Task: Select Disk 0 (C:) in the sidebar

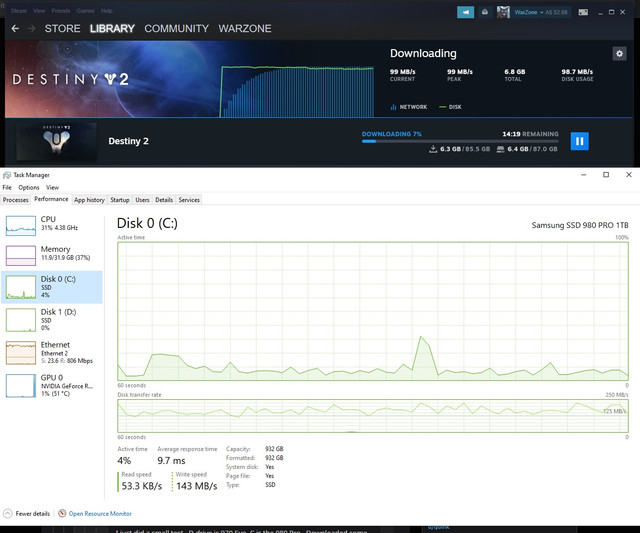Action: point(52,287)
